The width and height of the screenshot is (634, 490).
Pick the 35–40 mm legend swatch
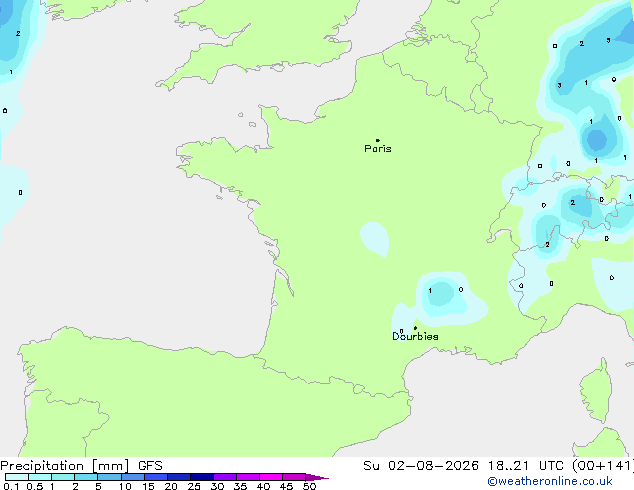248,477
